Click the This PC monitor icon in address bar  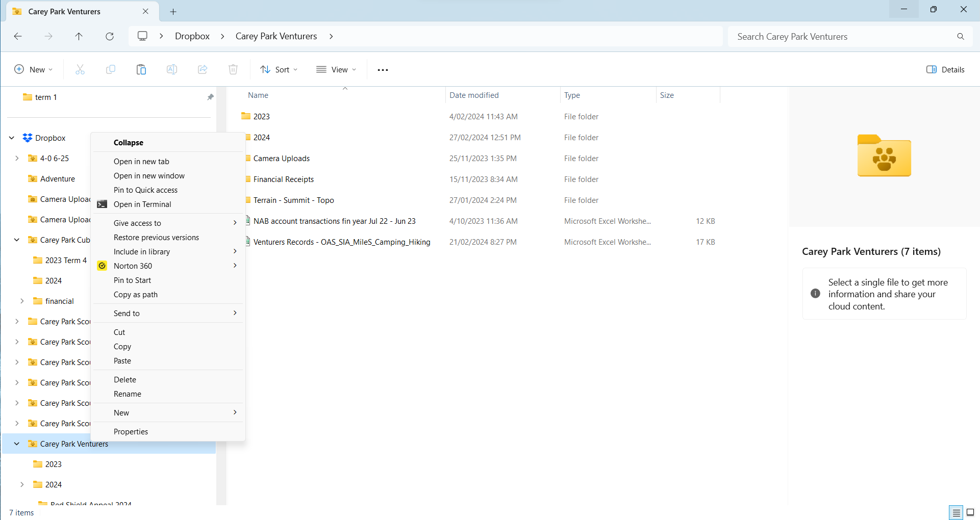pyautogui.click(x=143, y=36)
